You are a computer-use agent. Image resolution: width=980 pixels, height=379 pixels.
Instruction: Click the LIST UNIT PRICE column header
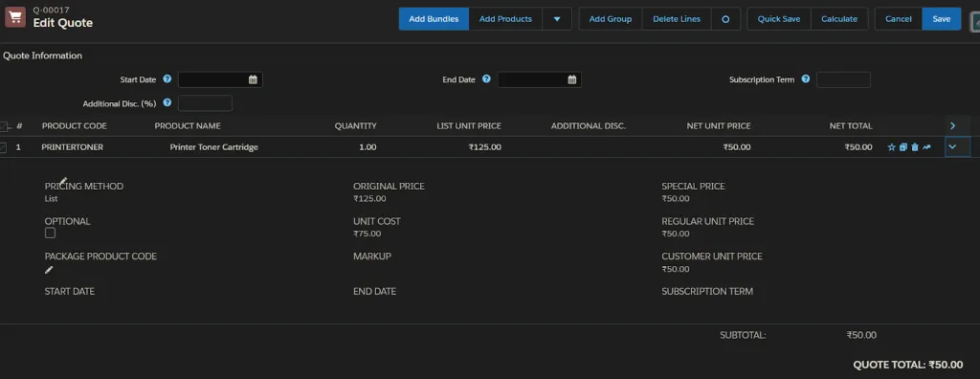coord(469,125)
